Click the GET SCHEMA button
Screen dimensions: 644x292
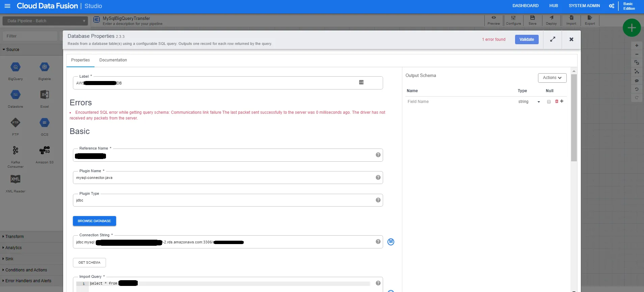tap(89, 263)
